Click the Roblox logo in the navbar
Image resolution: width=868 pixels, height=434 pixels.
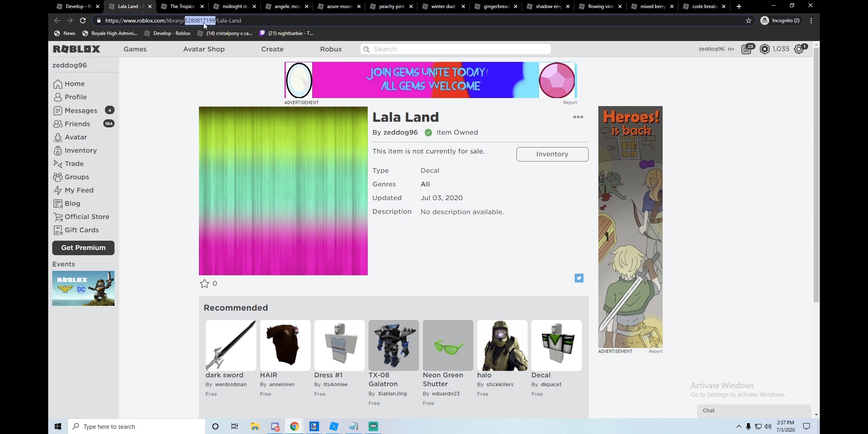click(76, 49)
